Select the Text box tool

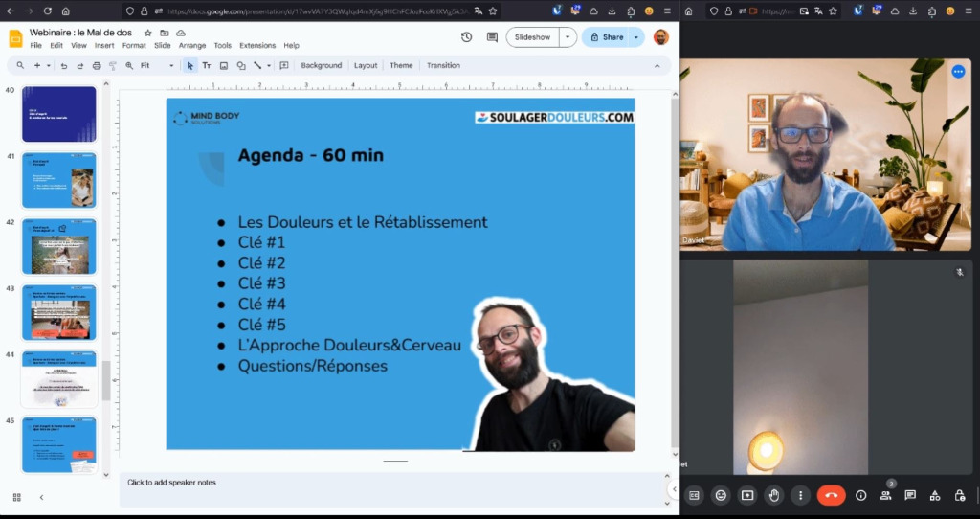tap(207, 66)
